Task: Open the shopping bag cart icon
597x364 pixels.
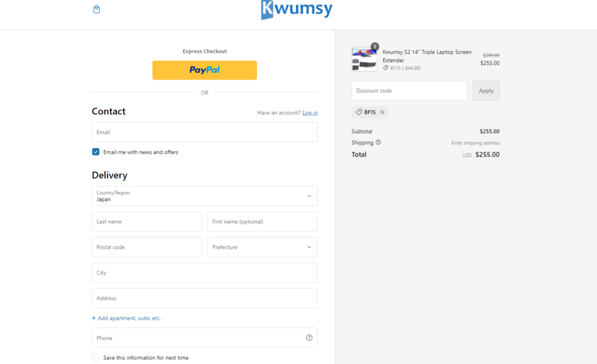Action: (96, 9)
